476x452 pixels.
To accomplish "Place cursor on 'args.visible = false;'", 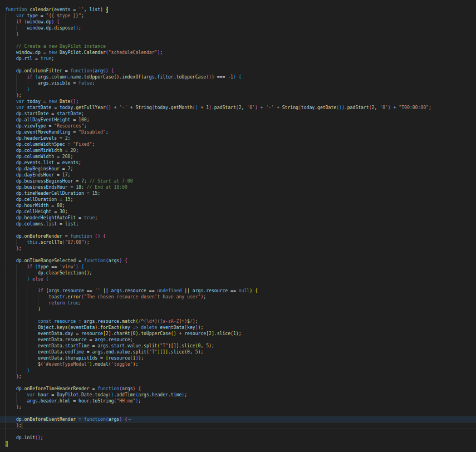I will 66,83.
